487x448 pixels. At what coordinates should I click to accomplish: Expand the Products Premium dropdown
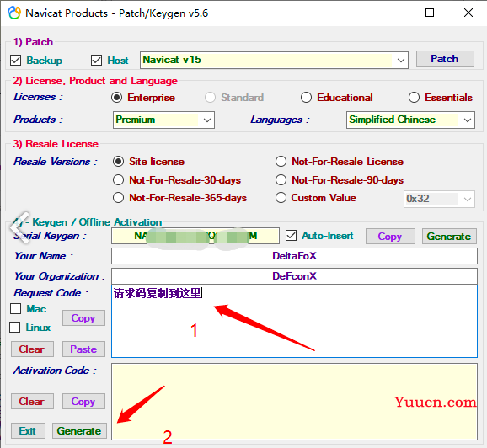pyautogui.click(x=163, y=120)
